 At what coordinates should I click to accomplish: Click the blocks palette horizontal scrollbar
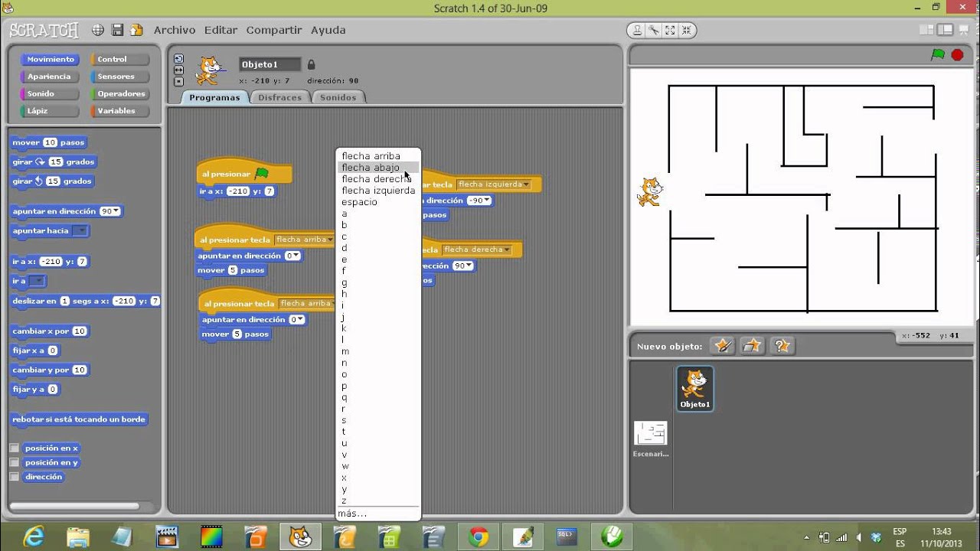click(x=74, y=506)
